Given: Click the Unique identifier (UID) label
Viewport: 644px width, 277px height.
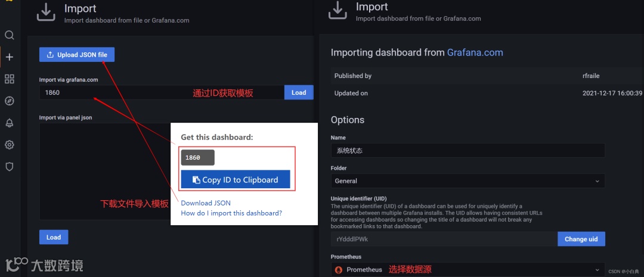Looking at the screenshot, I should click(x=358, y=198).
